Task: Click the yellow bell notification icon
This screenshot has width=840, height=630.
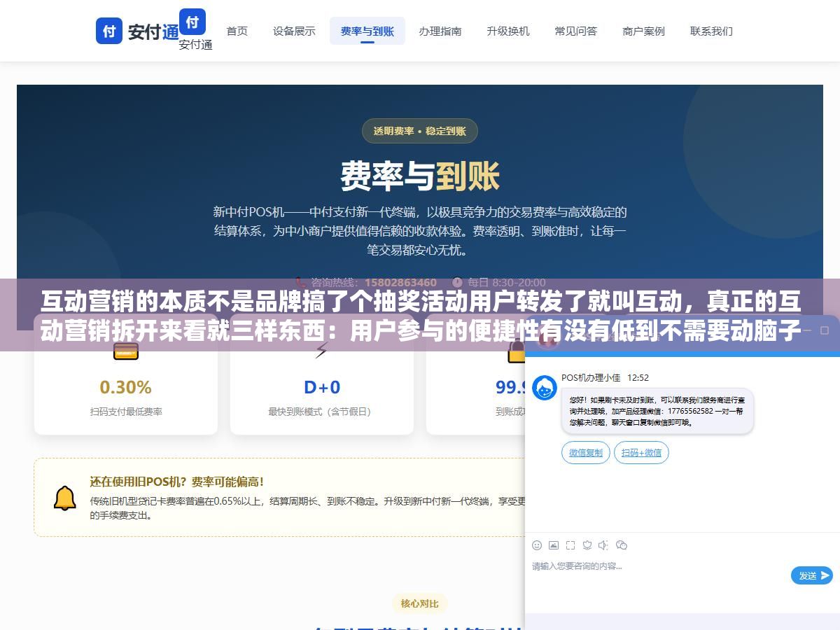Action: pos(65,498)
